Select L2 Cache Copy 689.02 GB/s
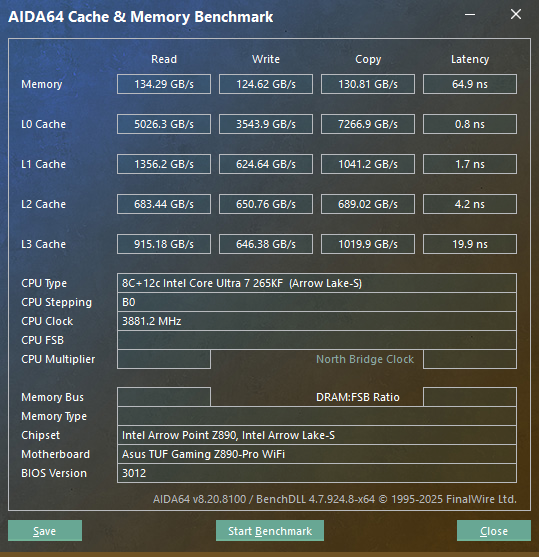The width and height of the screenshot is (539, 557). [368, 204]
